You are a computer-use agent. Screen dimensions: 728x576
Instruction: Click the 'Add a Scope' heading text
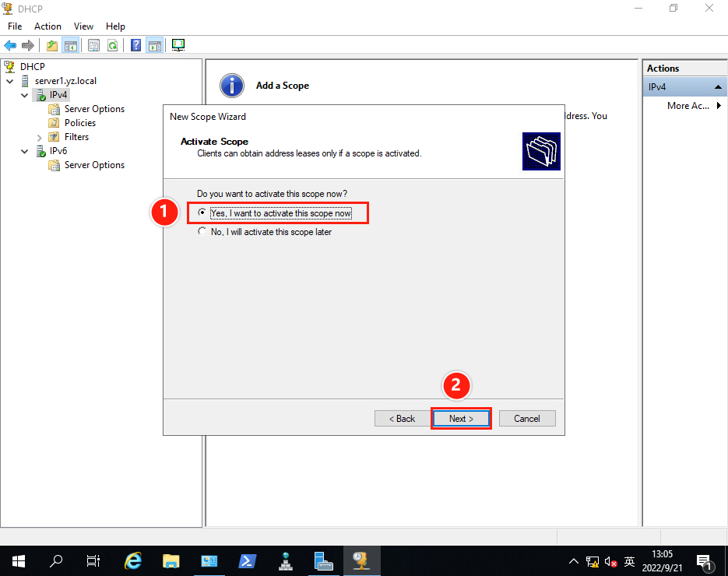tap(283, 86)
